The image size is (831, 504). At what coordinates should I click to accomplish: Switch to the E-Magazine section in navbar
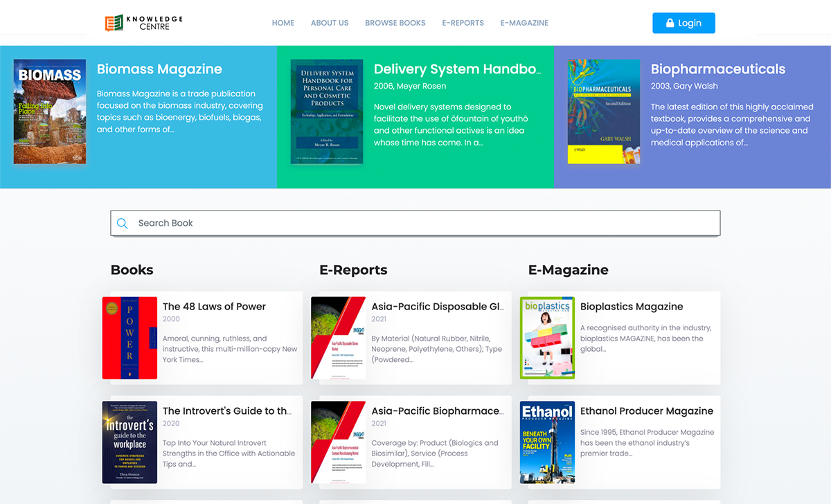pyautogui.click(x=524, y=23)
